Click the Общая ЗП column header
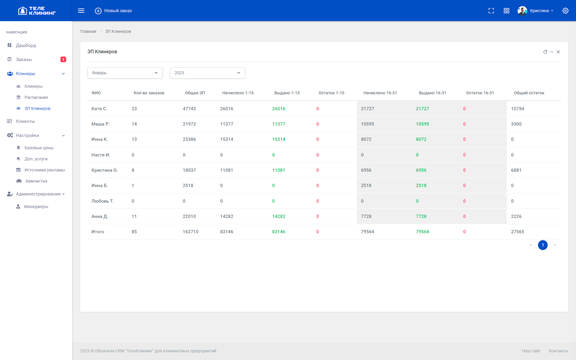This screenshot has width=576, height=360. (x=195, y=93)
